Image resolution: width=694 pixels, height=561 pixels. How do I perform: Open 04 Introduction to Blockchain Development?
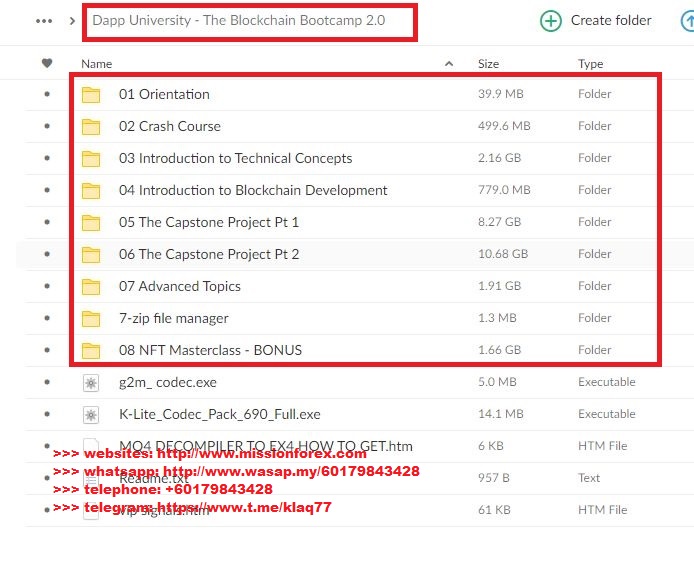point(253,190)
